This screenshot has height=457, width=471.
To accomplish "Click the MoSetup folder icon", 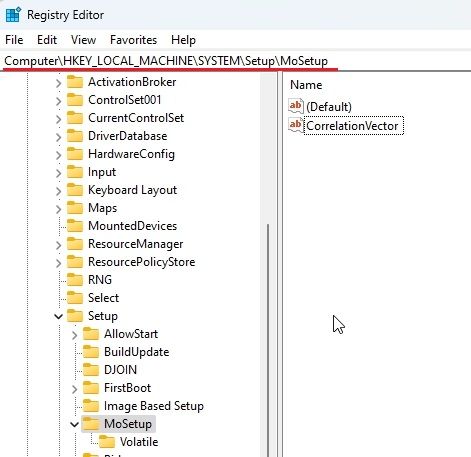I will tap(91, 424).
